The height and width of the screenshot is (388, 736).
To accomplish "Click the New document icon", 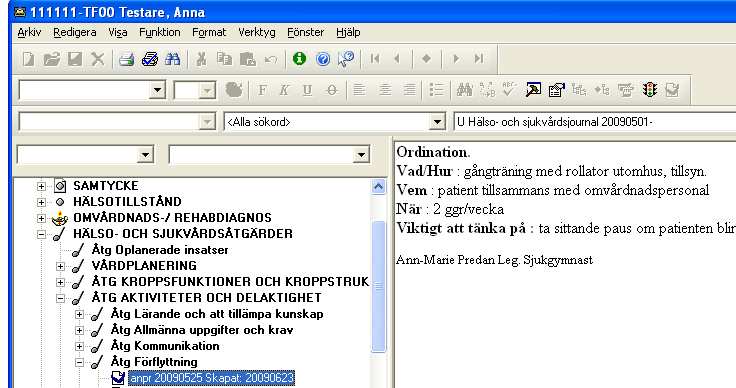I will pos(29,59).
